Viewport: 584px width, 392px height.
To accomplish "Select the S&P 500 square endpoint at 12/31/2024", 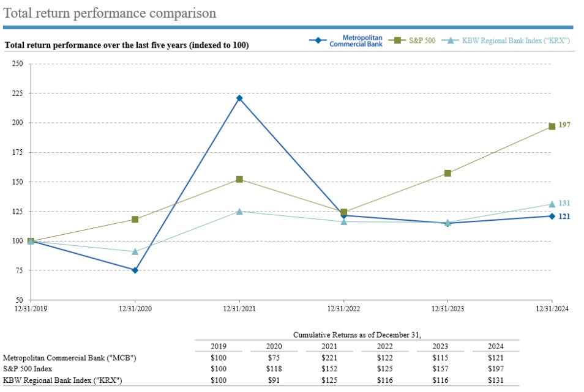I will tap(552, 127).
